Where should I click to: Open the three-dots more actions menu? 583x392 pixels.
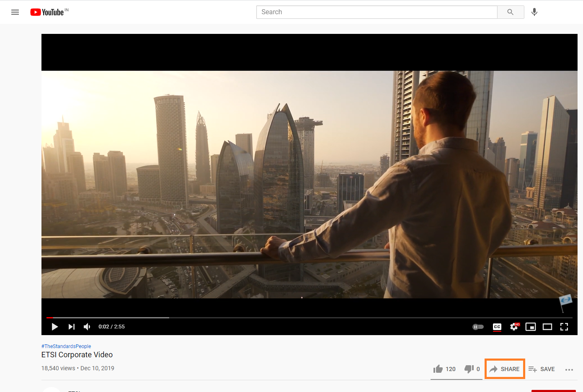[x=569, y=369]
